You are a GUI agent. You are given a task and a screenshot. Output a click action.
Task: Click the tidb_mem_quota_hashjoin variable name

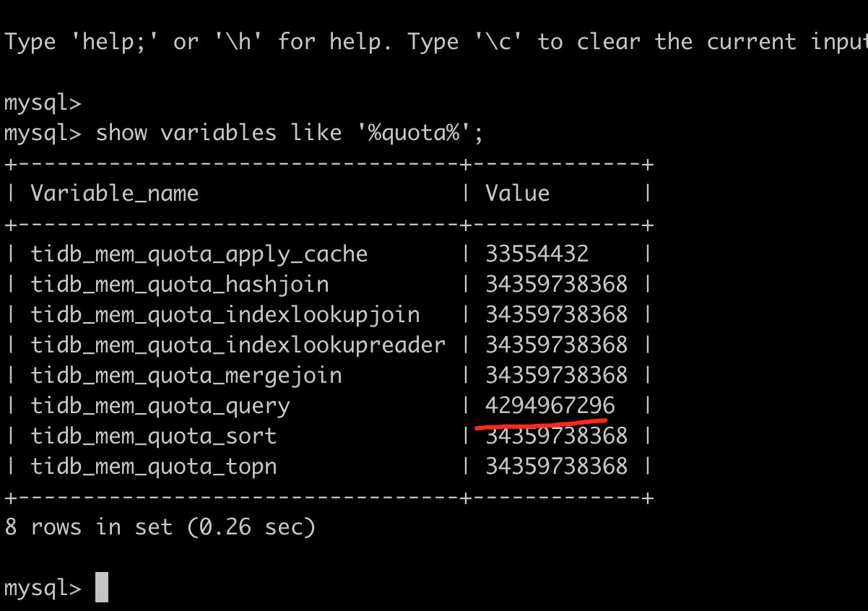tap(180, 285)
